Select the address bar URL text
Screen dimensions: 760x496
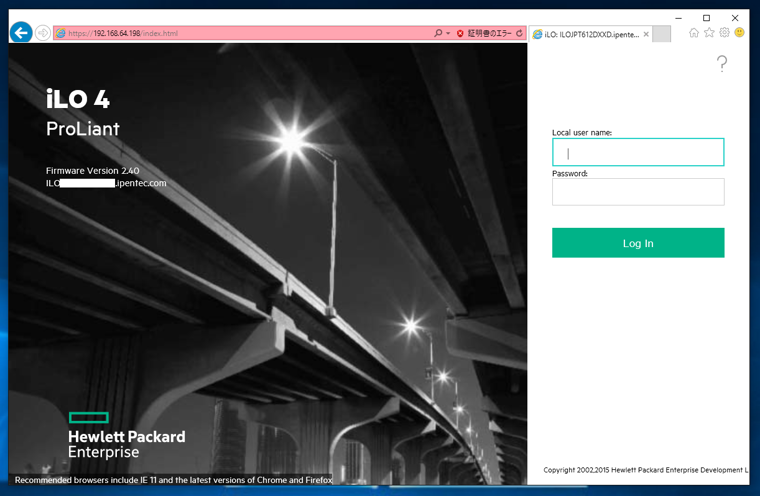pos(123,33)
